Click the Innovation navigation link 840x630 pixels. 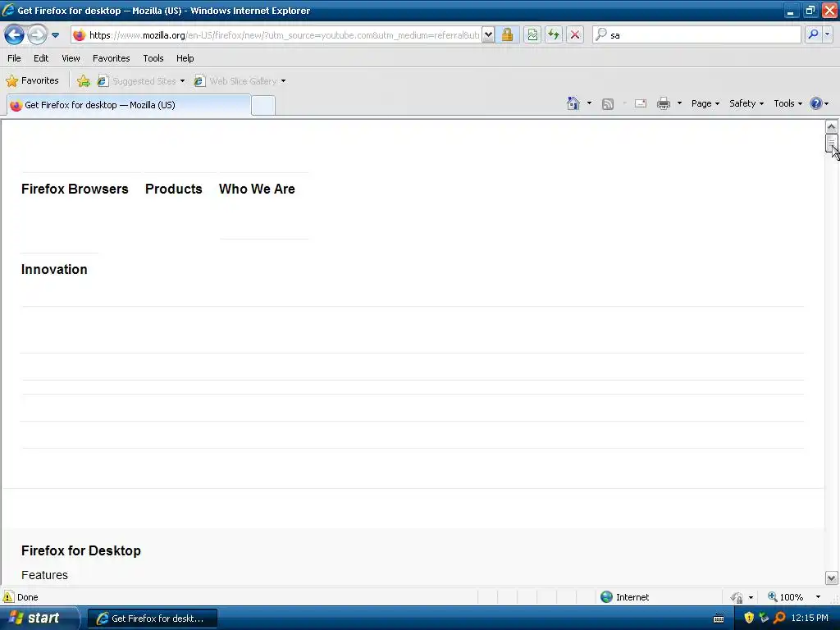click(54, 269)
